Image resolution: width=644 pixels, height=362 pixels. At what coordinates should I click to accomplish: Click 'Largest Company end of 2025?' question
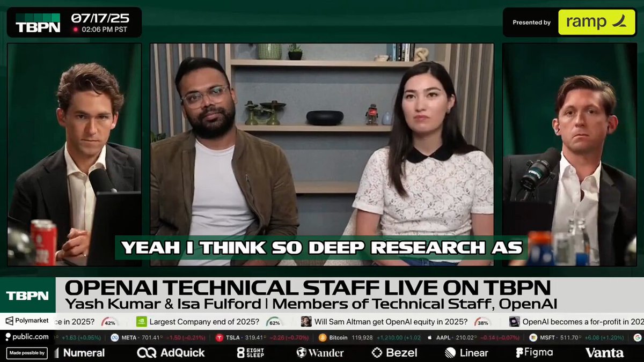(x=206, y=322)
